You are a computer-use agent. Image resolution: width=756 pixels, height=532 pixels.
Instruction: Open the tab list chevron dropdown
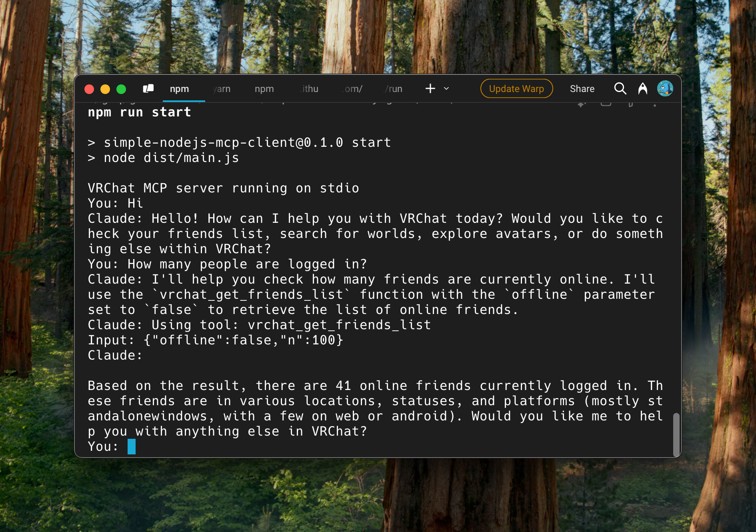tap(446, 89)
